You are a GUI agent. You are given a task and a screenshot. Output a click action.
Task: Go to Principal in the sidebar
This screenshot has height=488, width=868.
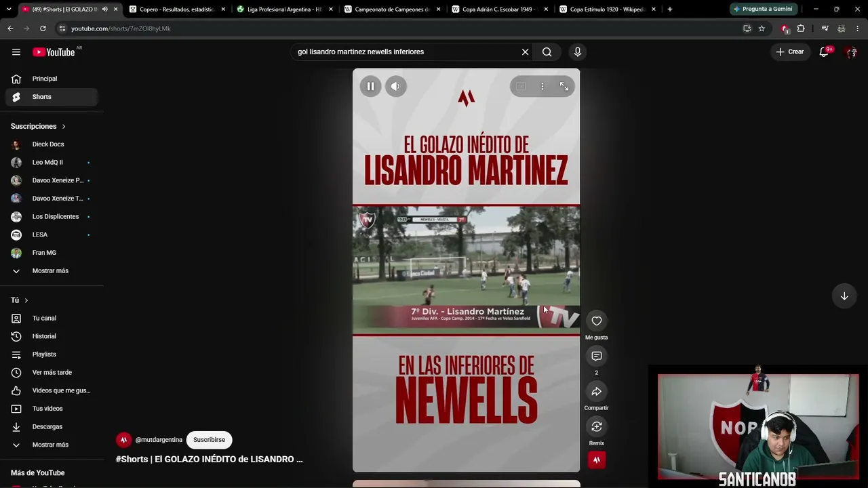coord(52,79)
